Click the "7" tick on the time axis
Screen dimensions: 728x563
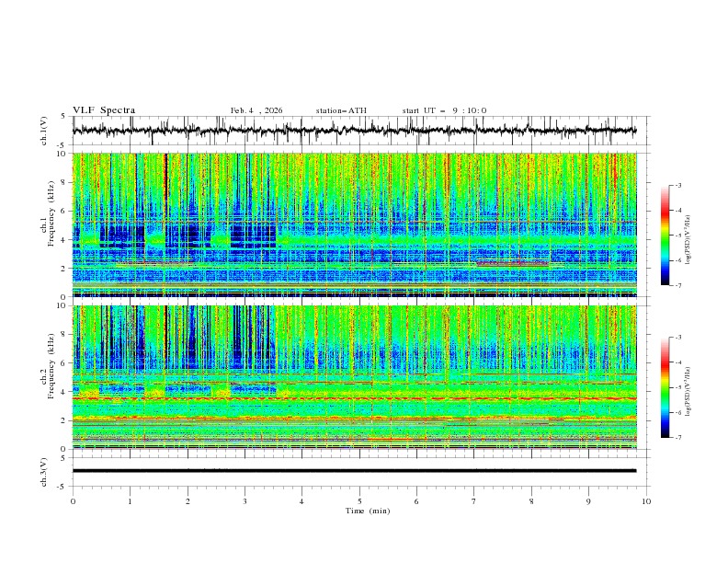click(474, 501)
